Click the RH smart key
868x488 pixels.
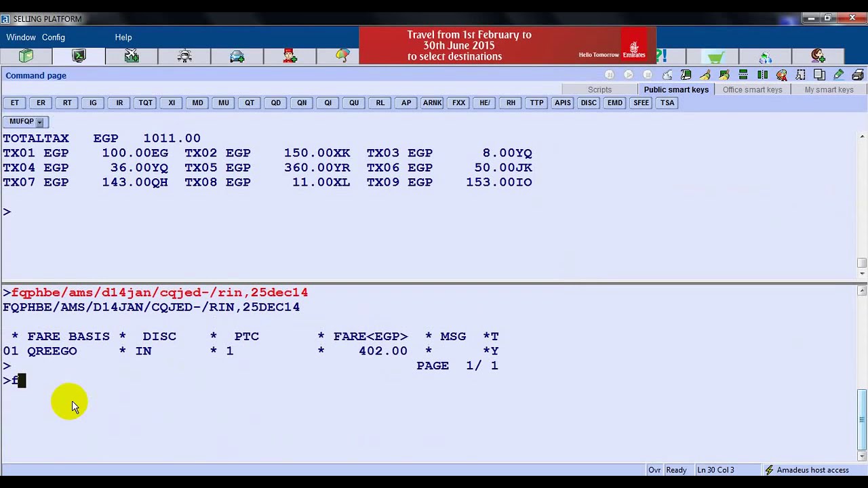pos(511,103)
